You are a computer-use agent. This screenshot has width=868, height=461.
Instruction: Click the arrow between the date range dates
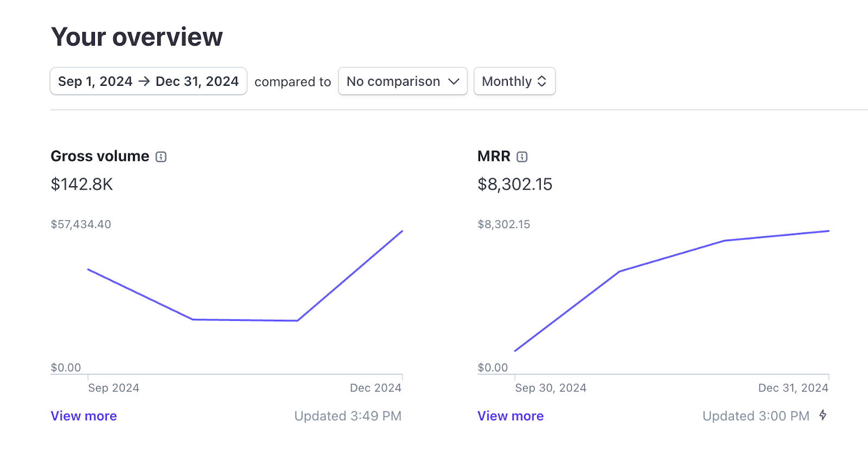click(144, 81)
